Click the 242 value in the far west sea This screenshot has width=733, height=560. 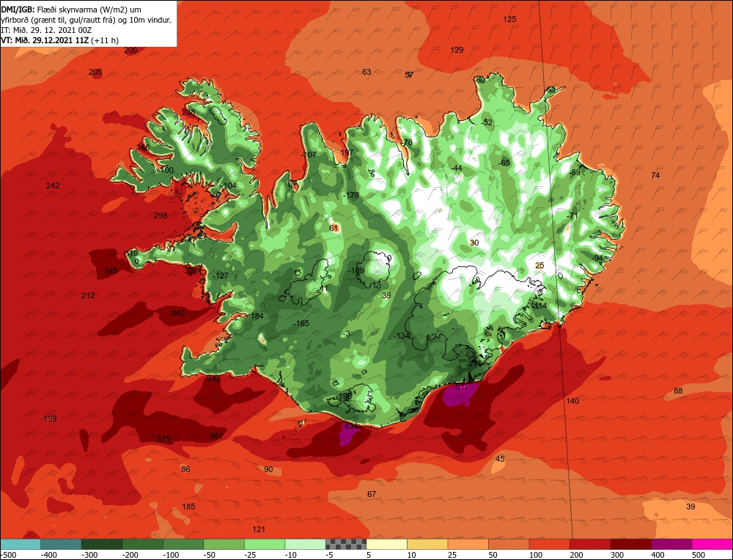coord(53,185)
